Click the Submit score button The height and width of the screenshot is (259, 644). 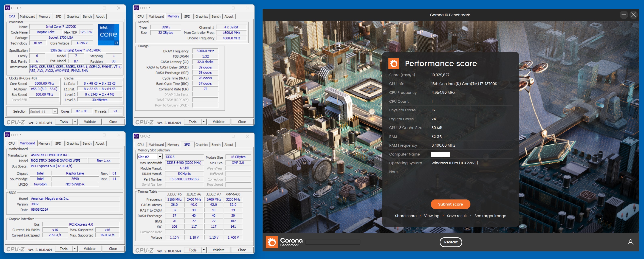point(450,204)
